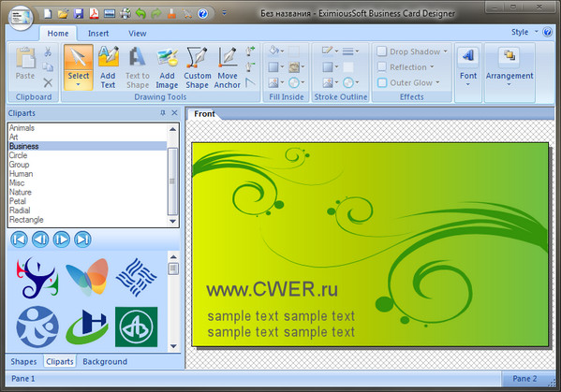Screen dimensions: 561x392
Task: Go to next clipart page
Action: [61, 240]
